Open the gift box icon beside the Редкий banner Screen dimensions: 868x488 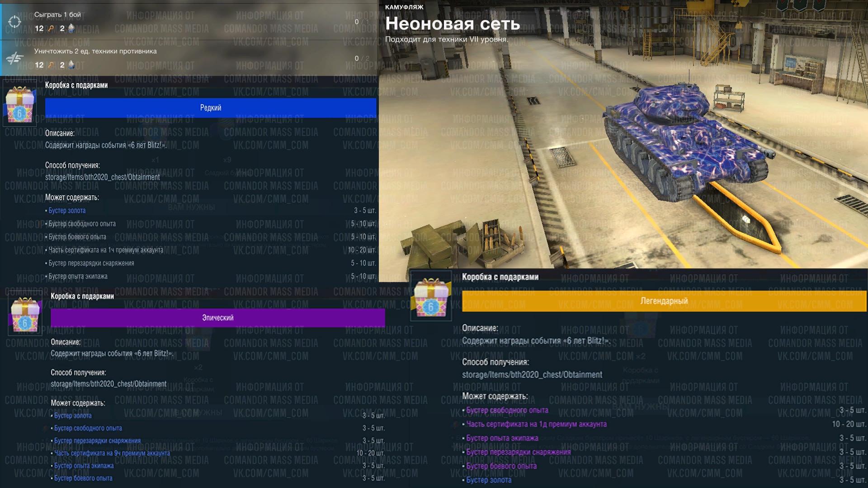[19, 104]
